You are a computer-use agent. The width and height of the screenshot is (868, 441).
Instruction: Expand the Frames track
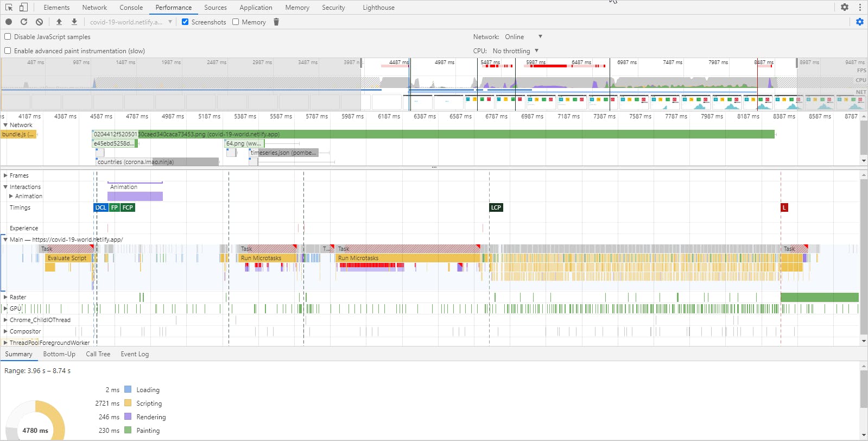(x=5, y=175)
